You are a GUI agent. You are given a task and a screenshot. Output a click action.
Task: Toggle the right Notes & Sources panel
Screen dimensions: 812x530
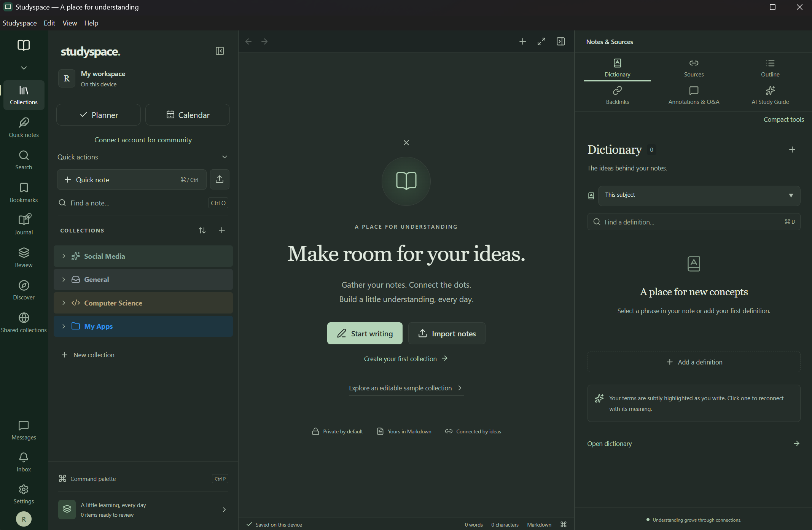click(560, 41)
